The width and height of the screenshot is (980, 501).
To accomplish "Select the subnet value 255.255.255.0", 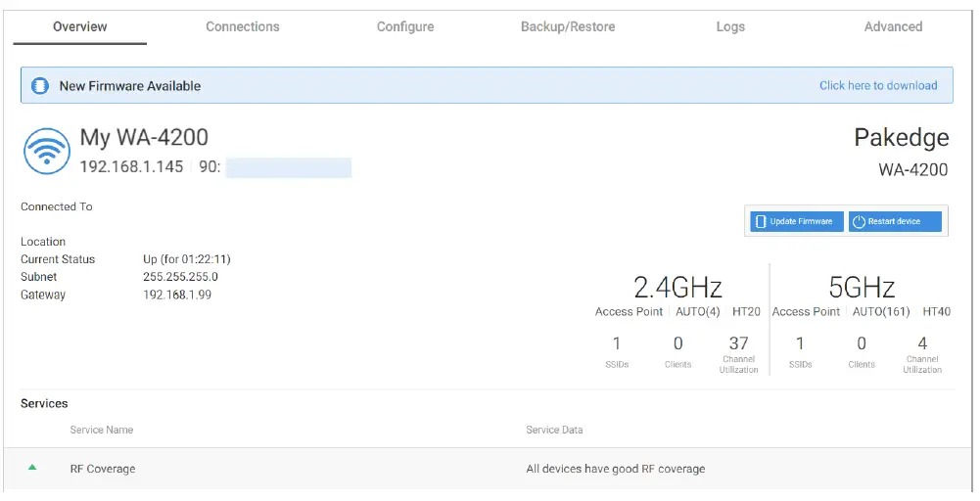I will [180, 277].
